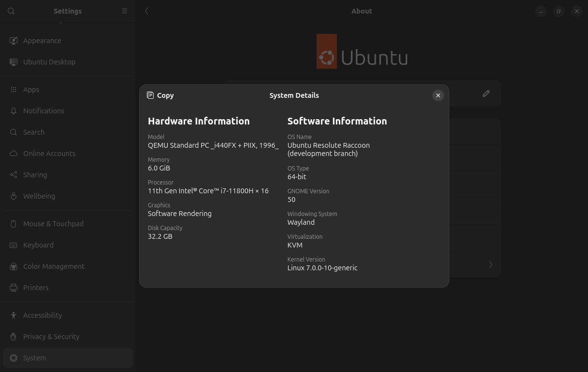This screenshot has height=372, width=588.
Task: Open the Search settings panel
Action: point(33,132)
